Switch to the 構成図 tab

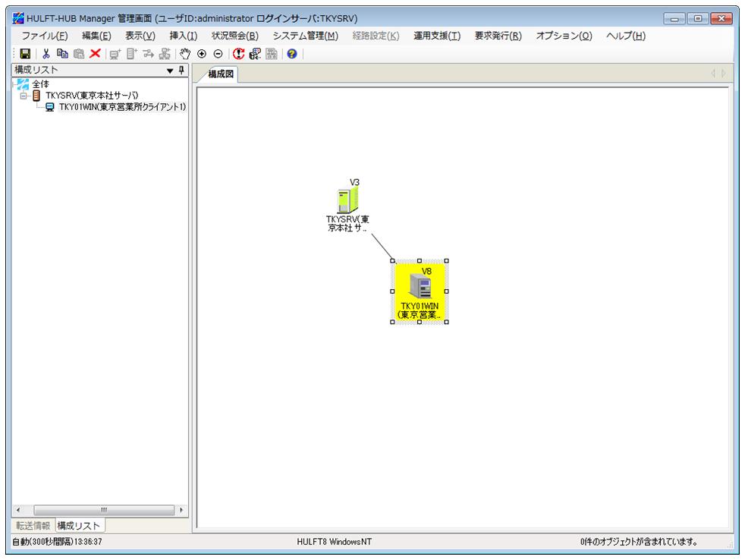pos(221,74)
